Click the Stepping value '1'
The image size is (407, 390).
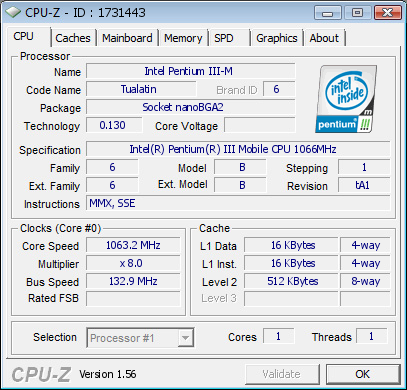coord(364,167)
